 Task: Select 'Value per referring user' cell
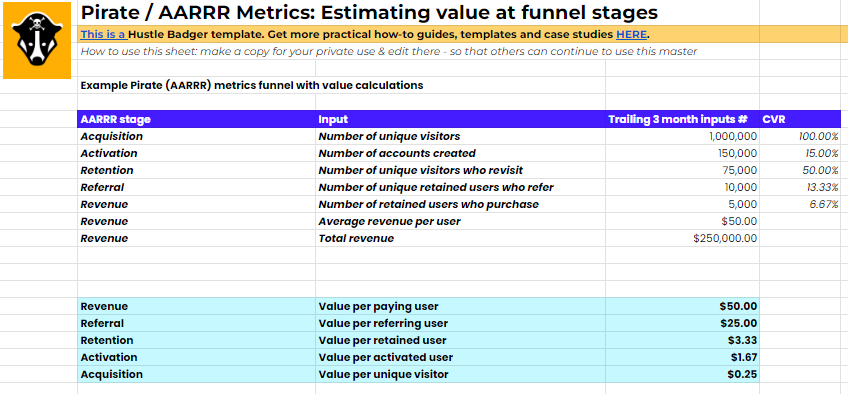coord(461,323)
